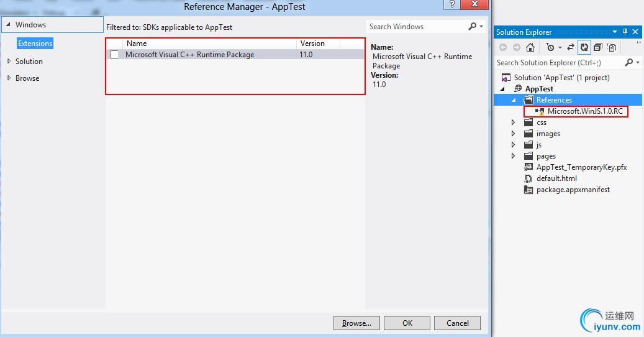The width and height of the screenshot is (644, 337).
Task: Select Microsoft Visual C++ Runtime Package row name
Action: coord(190,55)
